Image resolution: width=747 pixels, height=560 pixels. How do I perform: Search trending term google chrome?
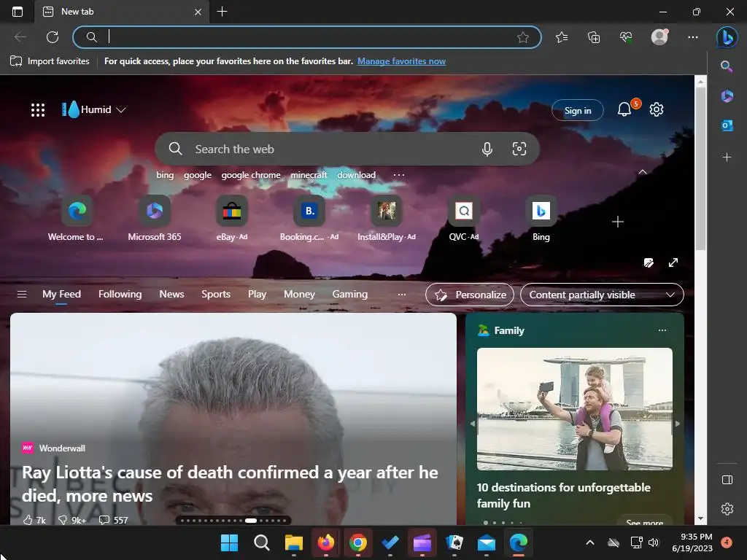coord(251,175)
